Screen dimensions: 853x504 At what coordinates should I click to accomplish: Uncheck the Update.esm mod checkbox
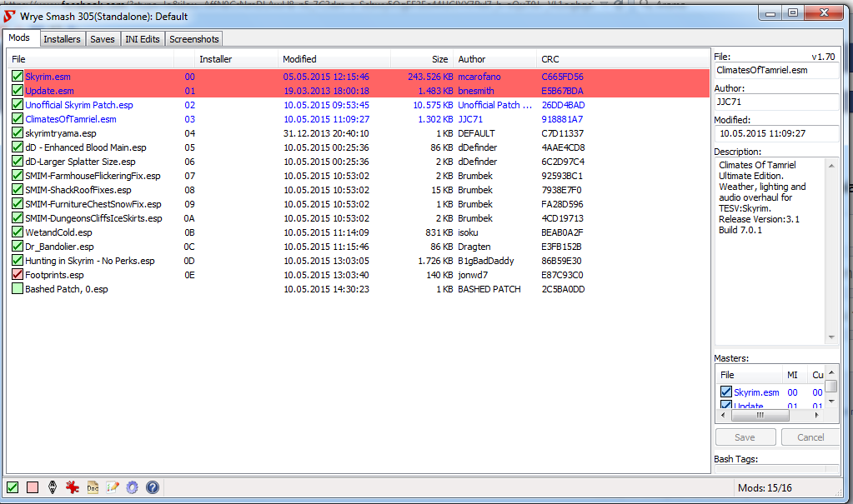point(18,90)
